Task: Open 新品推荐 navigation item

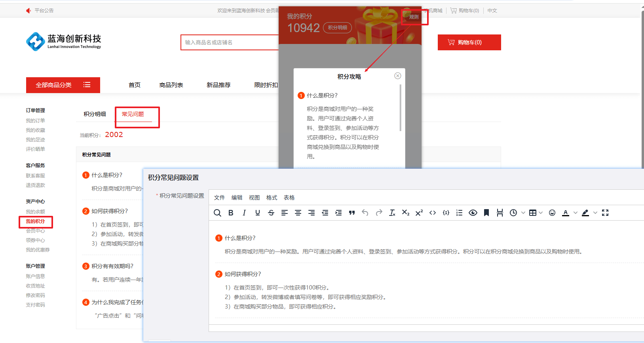Action: 218,85
